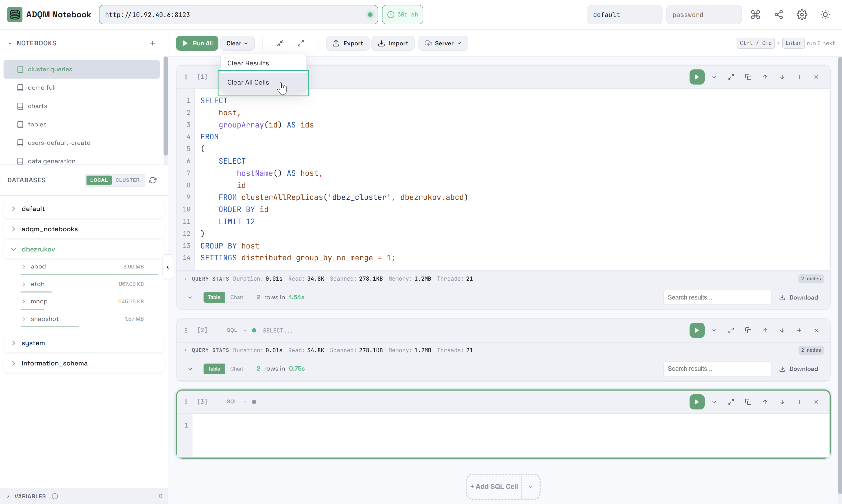Click the share icon in header
Screen dimensions: 842x504
778,15
